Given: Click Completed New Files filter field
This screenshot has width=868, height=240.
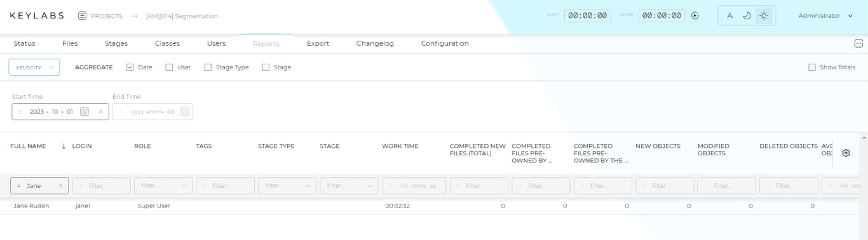Looking at the screenshot, I should tap(479, 186).
